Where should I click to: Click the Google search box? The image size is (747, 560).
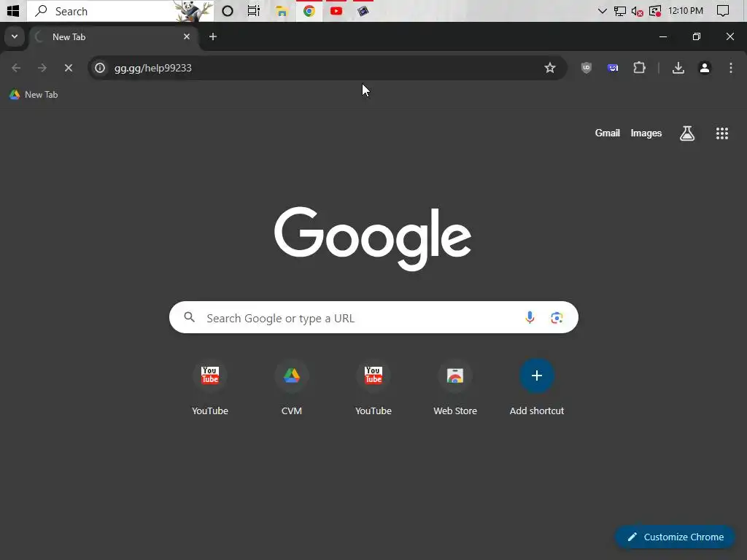pos(373,317)
